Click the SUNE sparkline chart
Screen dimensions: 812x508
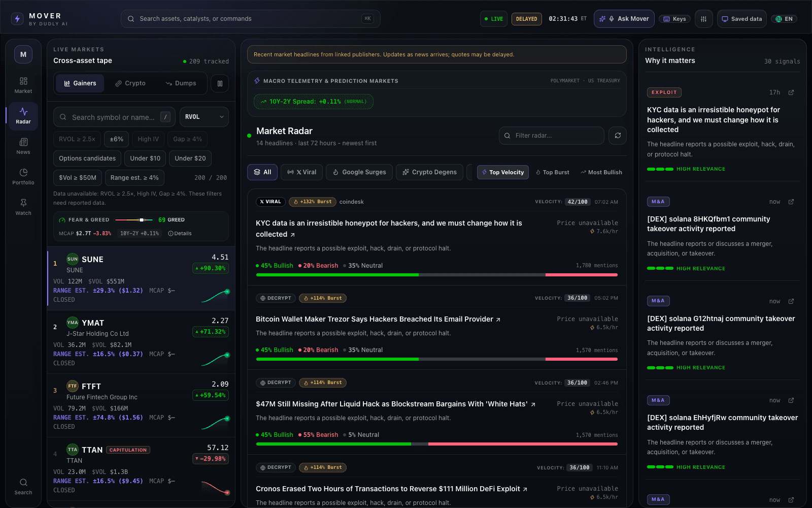point(216,296)
